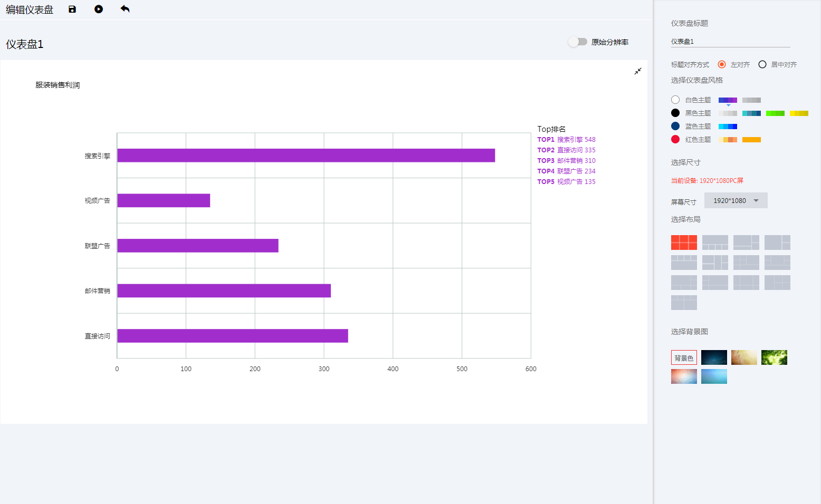Select the highlighted red grid layout

coord(684,243)
